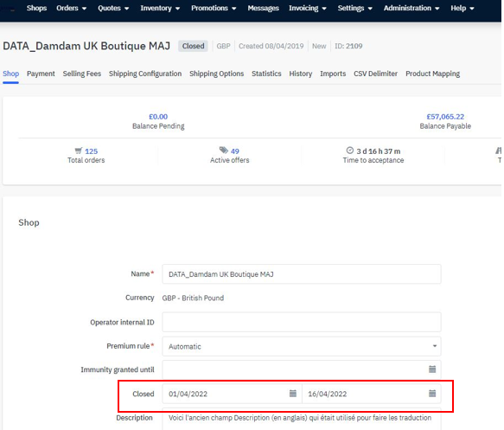Click the £0.00 Balance Pending link

pyautogui.click(x=158, y=117)
